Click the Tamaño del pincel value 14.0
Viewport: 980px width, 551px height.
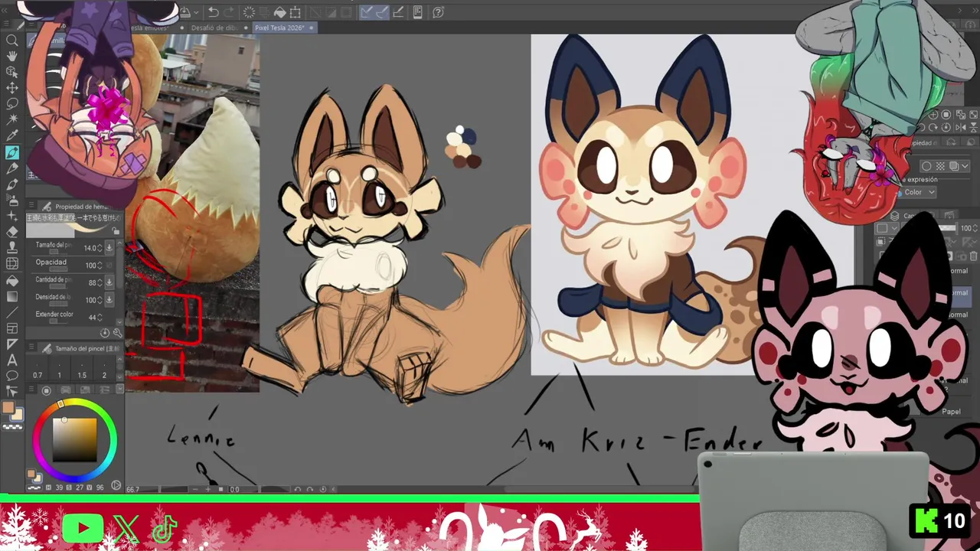click(x=92, y=248)
